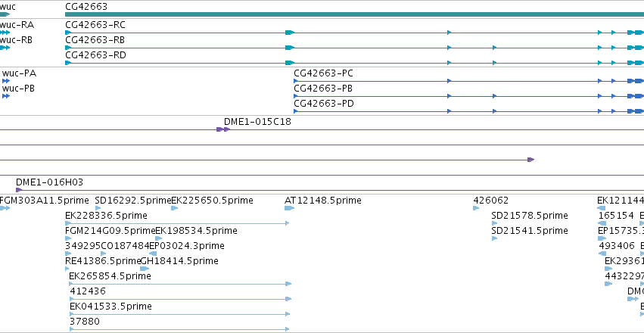Click the arrow glyph below SD21541.5prime
The height and width of the screenshot is (333, 644).
(x=494, y=238)
